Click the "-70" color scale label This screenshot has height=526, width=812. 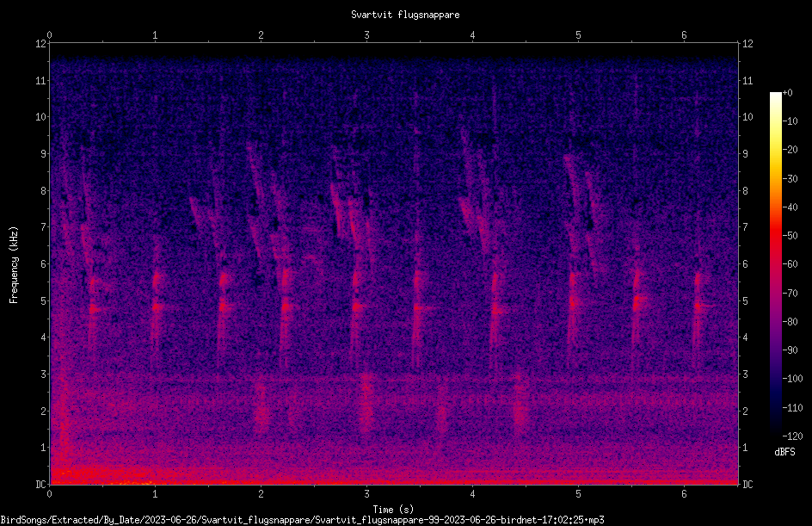point(790,294)
